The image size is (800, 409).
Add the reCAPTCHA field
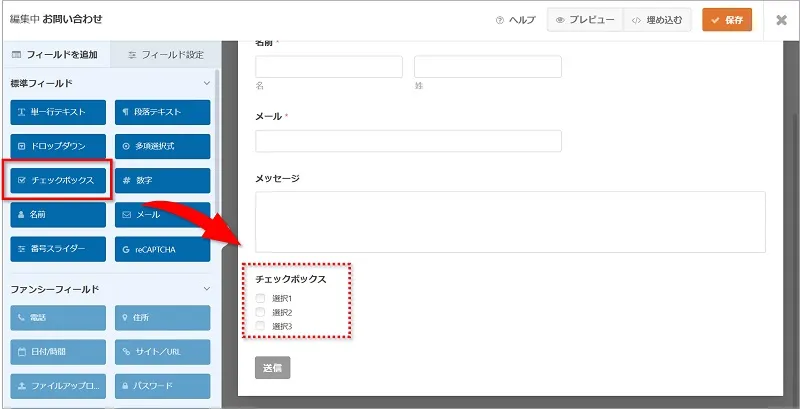162,248
